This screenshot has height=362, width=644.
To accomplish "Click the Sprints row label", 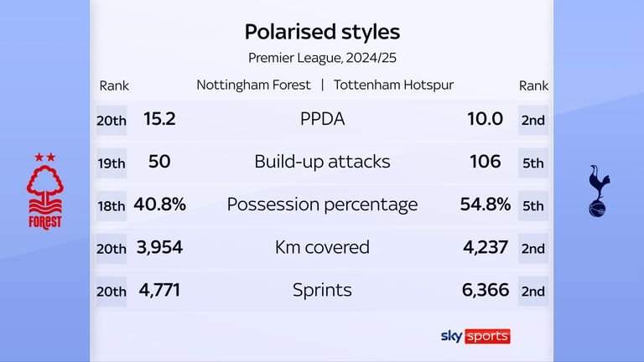I will coord(322,291).
